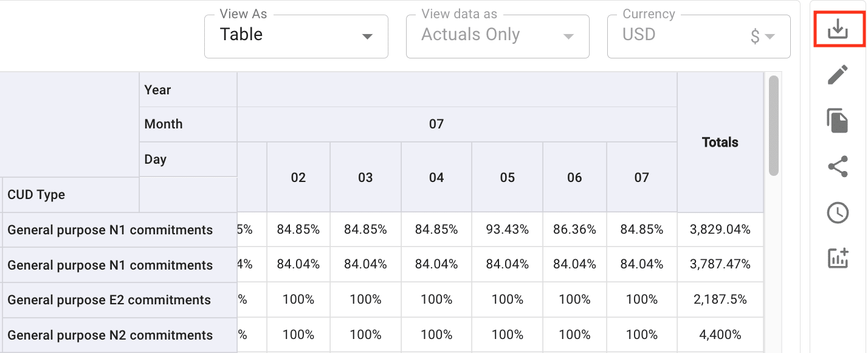Click the table vertical scrollbar
The image size is (868, 353).
coord(773,126)
